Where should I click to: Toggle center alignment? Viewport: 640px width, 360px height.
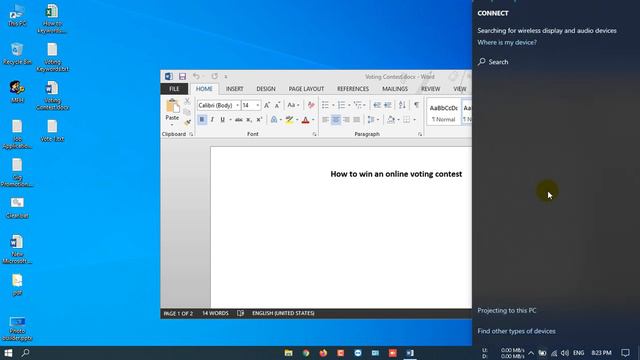pyautogui.click(x=336, y=120)
